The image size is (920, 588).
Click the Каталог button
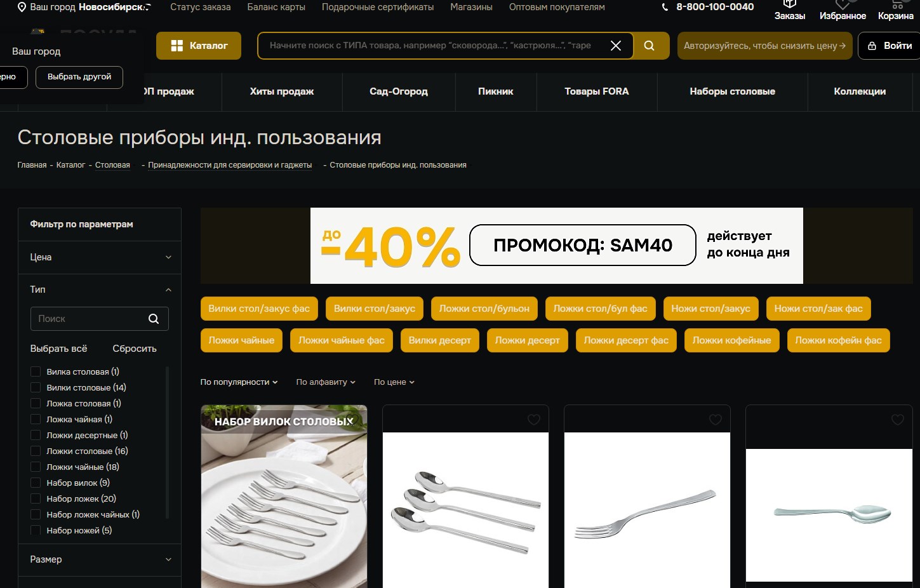tap(199, 46)
